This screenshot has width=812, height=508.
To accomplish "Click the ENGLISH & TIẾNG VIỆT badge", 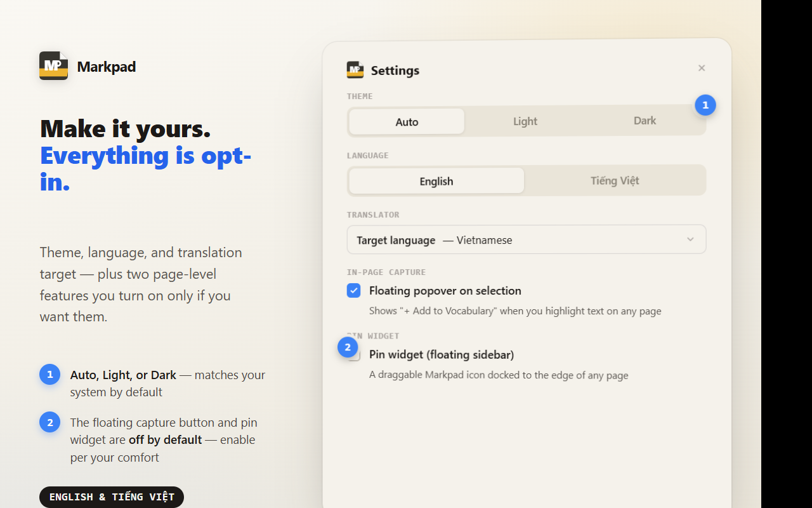I will [112, 497].
